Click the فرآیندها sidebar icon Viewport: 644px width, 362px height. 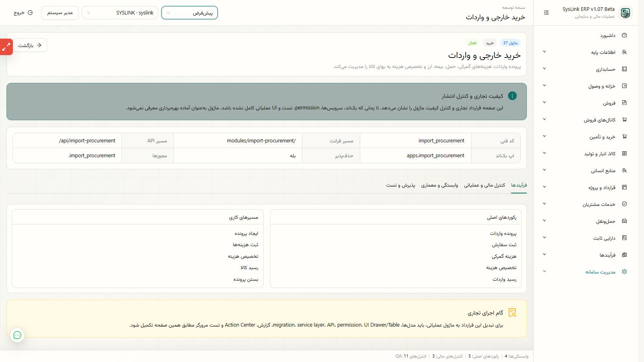tap(624, 255)
